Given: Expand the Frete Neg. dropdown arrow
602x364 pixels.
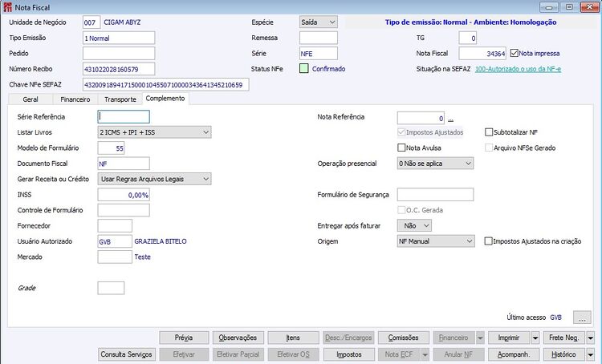Looking at the screenshot, I should click(x=591, y=338).
